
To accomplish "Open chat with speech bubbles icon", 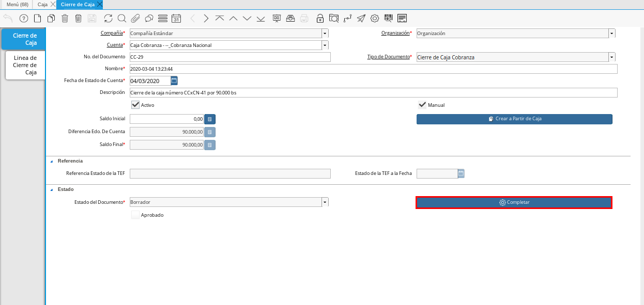I will (x=149, y=19).
